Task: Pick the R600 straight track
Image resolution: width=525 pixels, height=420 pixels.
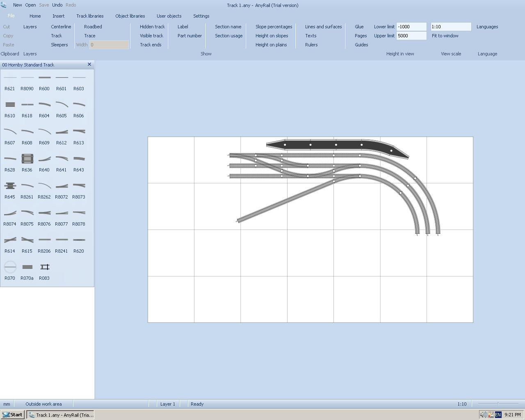Action: coord(44,82)
